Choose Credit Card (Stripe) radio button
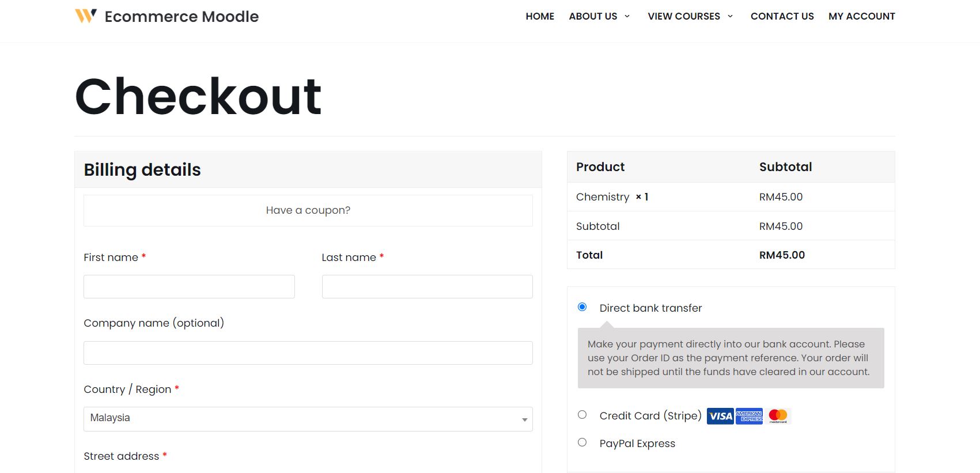 click(x=582, y=415)
